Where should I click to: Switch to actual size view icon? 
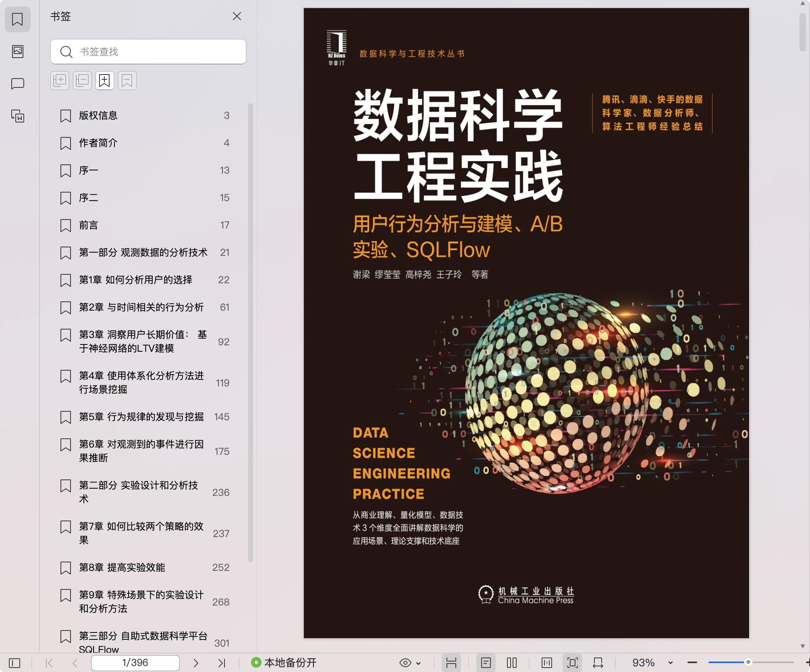tap(547, 663)
